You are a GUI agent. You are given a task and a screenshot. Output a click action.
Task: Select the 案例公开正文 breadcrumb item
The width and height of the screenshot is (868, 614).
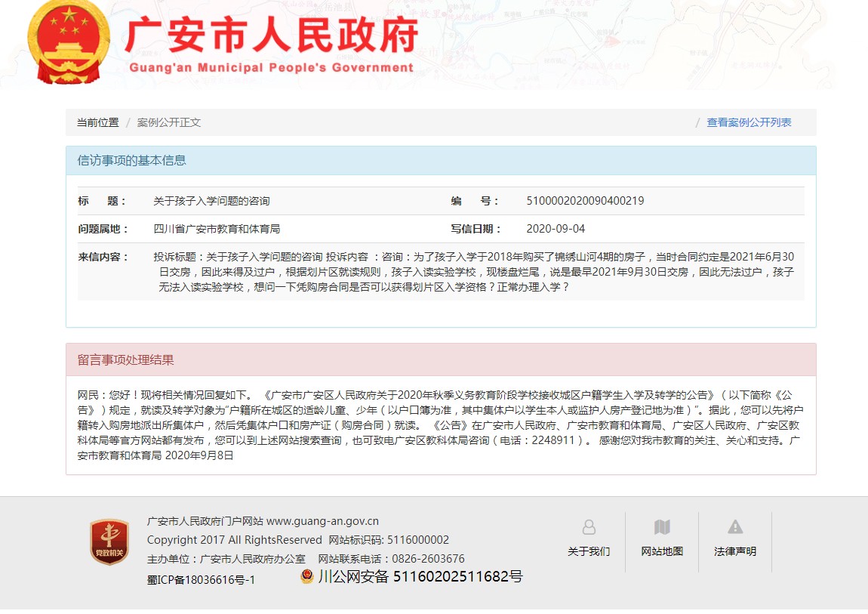coord(169,122)
